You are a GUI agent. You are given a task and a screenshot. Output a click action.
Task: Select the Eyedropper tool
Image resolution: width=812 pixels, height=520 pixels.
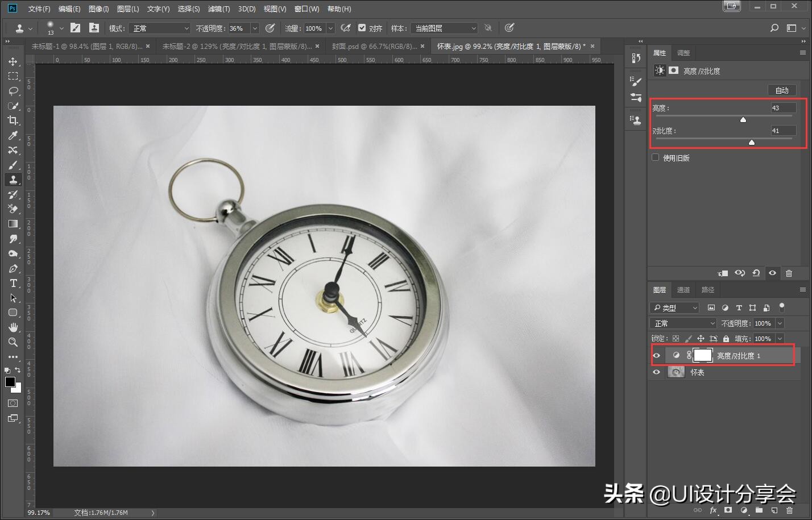coord(13,135)
